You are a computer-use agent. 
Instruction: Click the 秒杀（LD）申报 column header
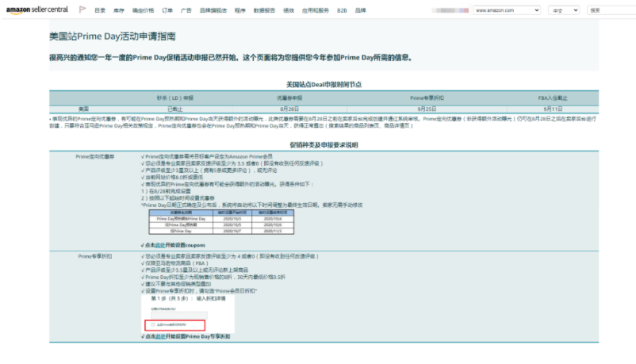[x=174, y=98]
